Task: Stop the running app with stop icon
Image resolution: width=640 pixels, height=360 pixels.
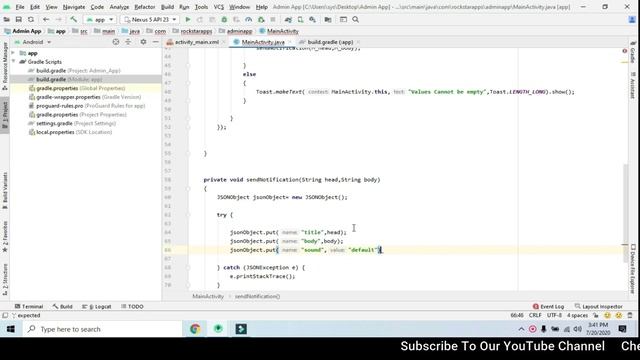Action: 273,20
